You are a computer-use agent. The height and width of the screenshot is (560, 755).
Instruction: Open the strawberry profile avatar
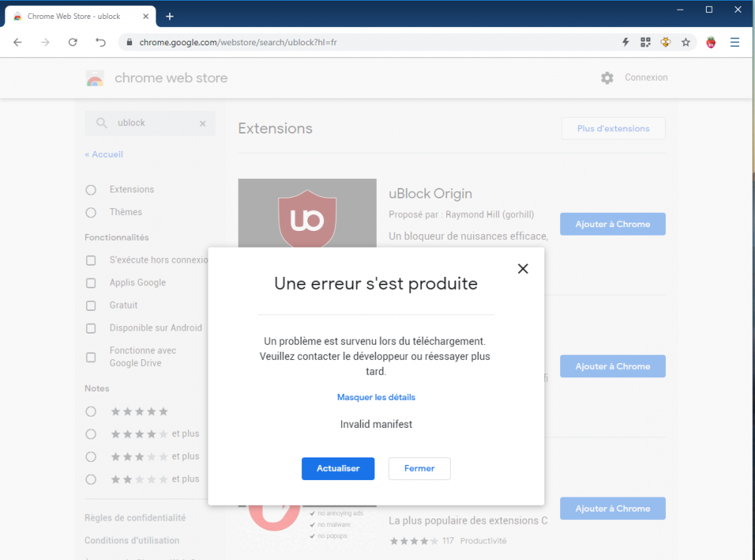710,42
